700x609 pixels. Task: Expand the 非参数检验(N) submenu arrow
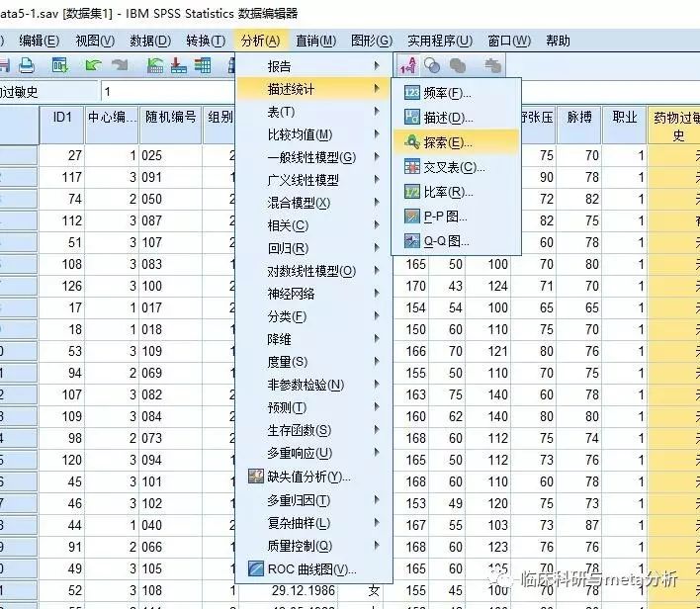click(x=377, y=384)
